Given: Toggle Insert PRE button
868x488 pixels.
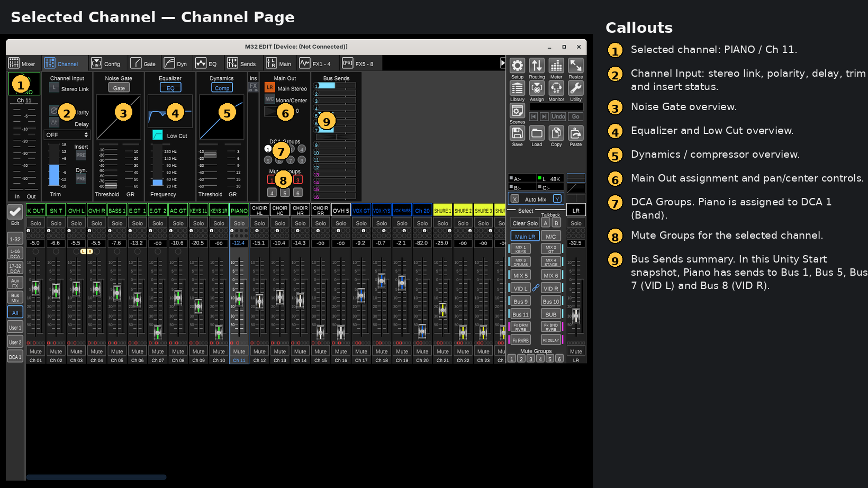Looking at the screenshot, I should pos(81,155).
